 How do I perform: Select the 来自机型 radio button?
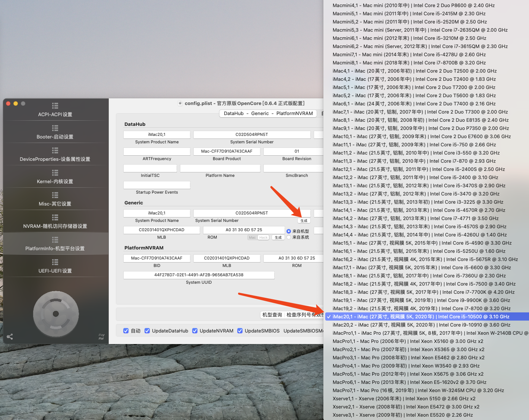pyautogui.click(x=289, y=231)
